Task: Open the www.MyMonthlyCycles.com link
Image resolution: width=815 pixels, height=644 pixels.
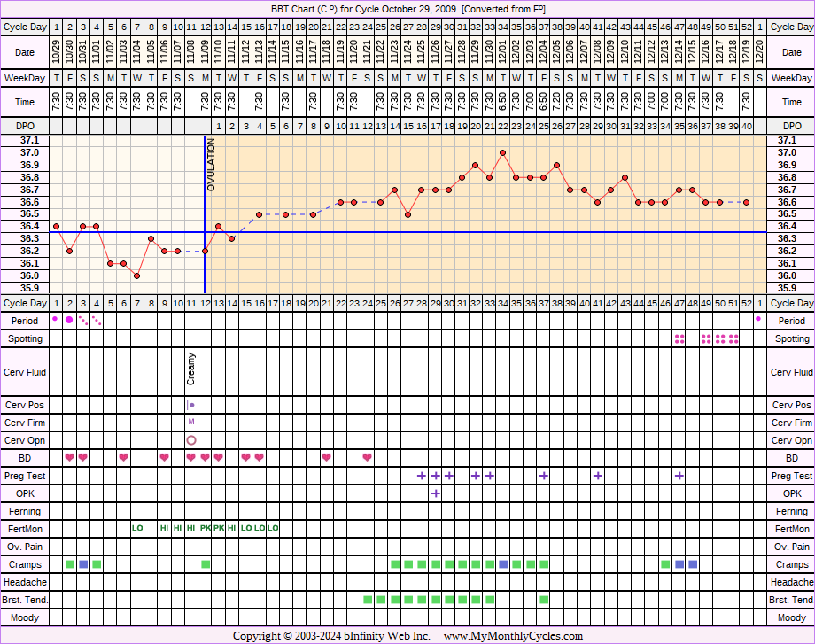Action: [x=513, y=636]
